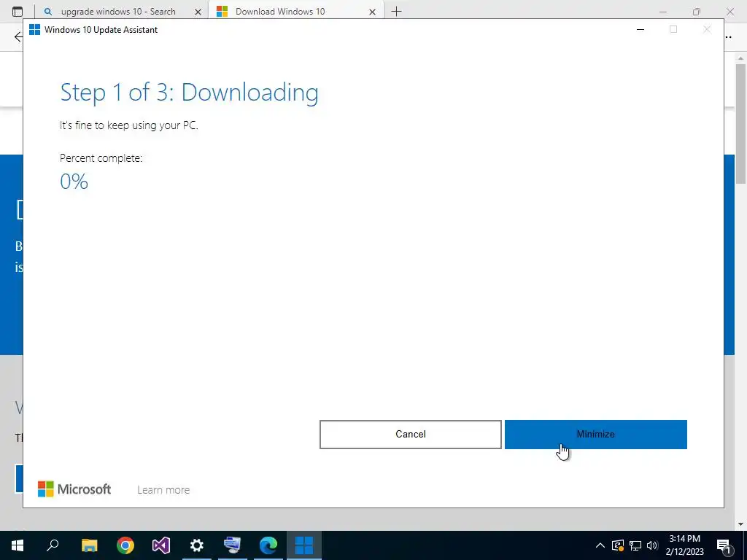This screenshot has height=560, width=747.
Task: Click the 0% percent complete value
Action: click(74, 182)
